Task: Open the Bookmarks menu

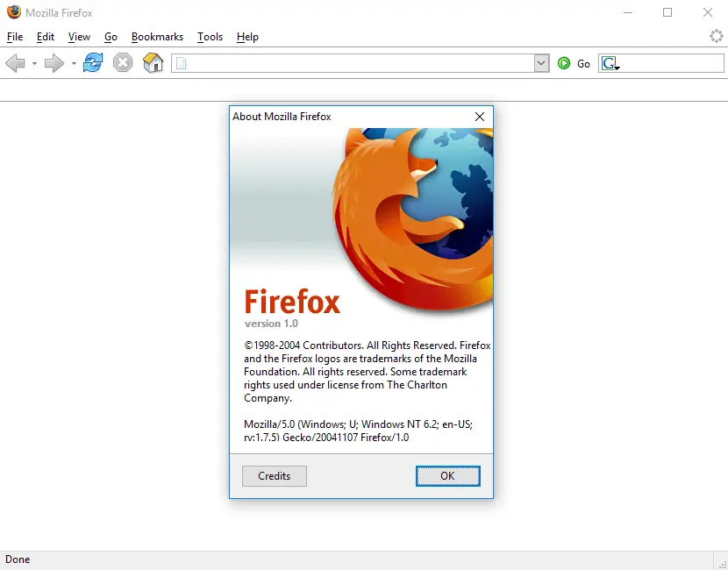Action: 157,37
